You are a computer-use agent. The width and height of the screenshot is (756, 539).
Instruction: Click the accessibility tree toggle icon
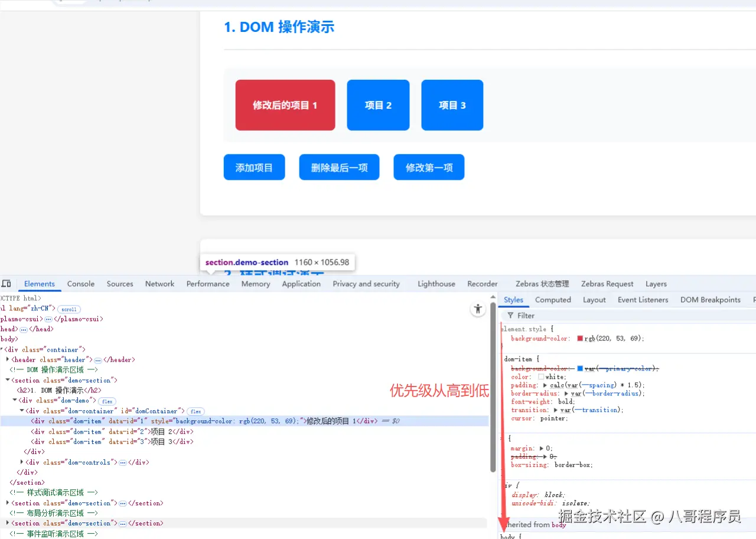pos(478,309)
